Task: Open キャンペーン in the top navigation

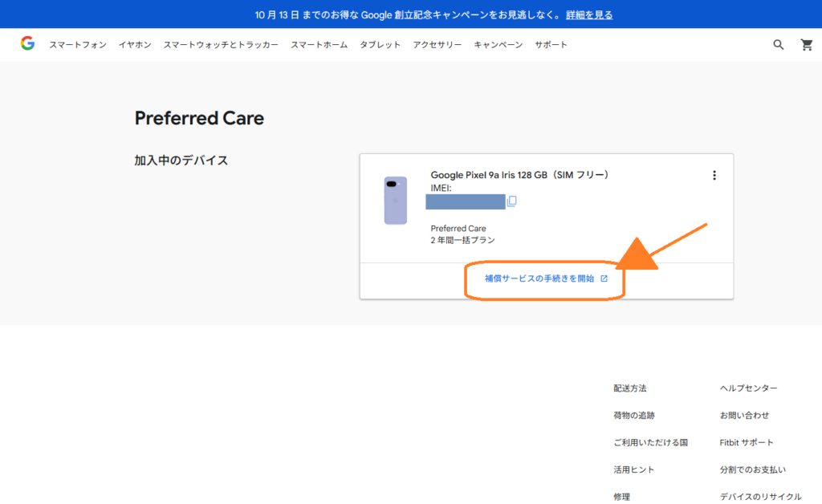Action: 498,45
